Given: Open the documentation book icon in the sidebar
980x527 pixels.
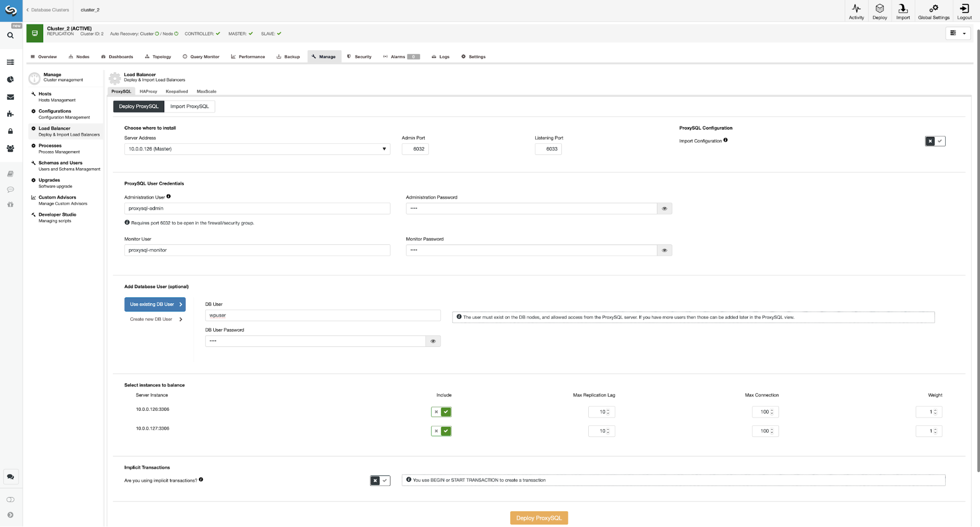Looking at the screenshot, I should 10,174.
